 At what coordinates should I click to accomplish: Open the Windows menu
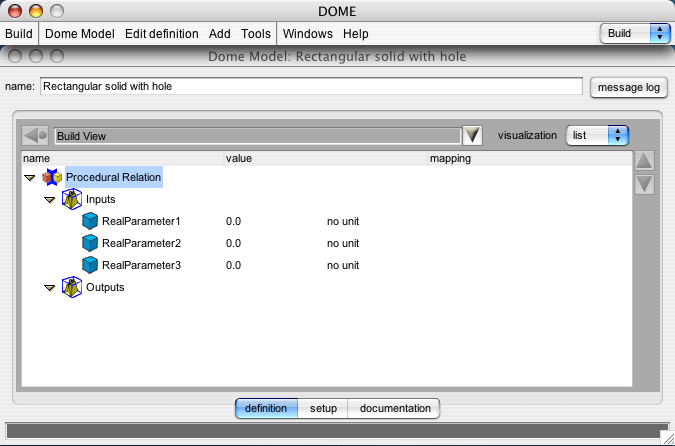[x=308, y=34]
